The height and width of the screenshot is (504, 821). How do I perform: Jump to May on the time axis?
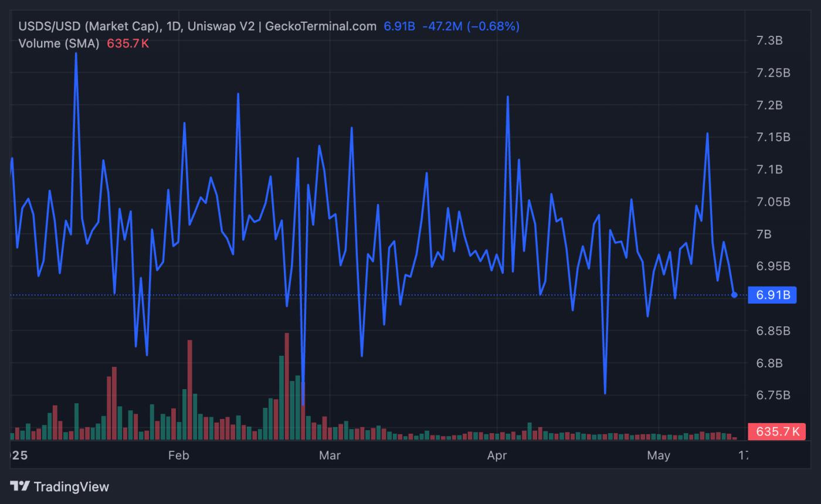click(x=659, y=455)
